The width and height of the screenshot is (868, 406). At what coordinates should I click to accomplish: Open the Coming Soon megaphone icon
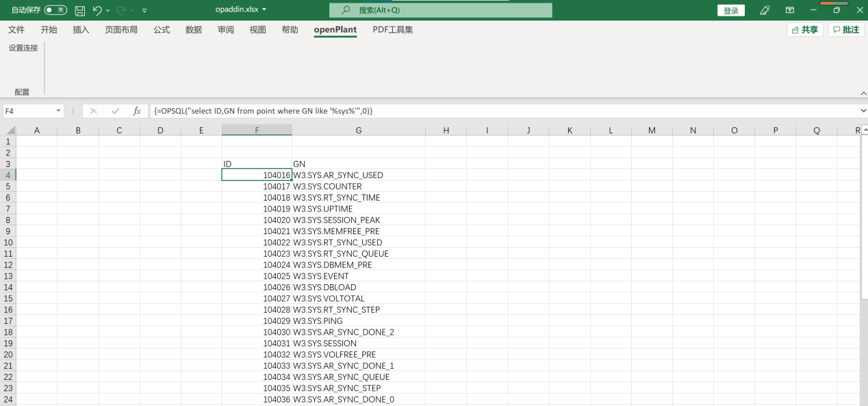tap(765, 10)
